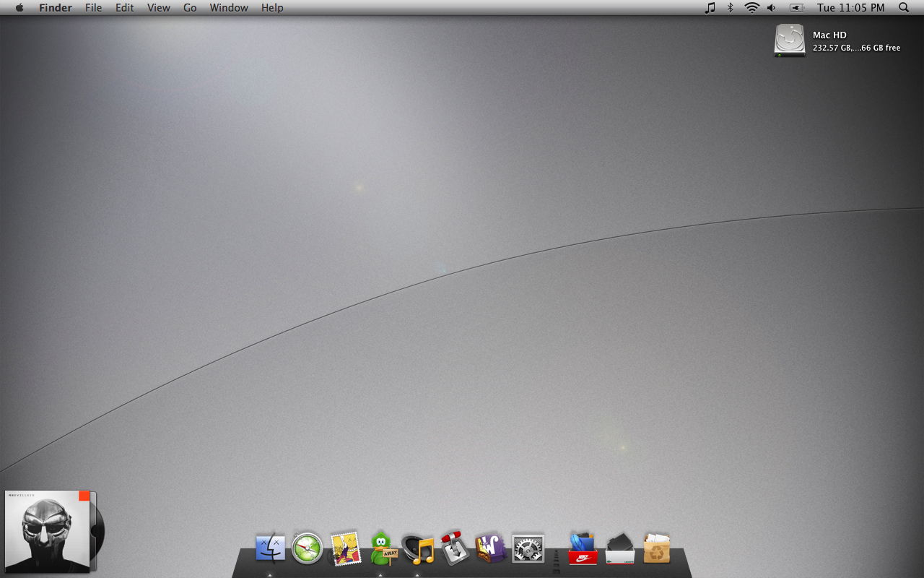Open the Wi-Fi status menu
924x578 pixels.
(752, 8)
